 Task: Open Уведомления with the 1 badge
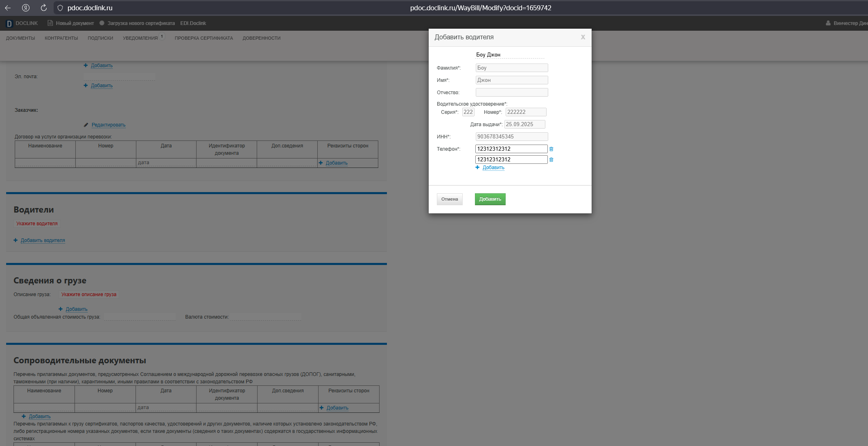point(140,38)
